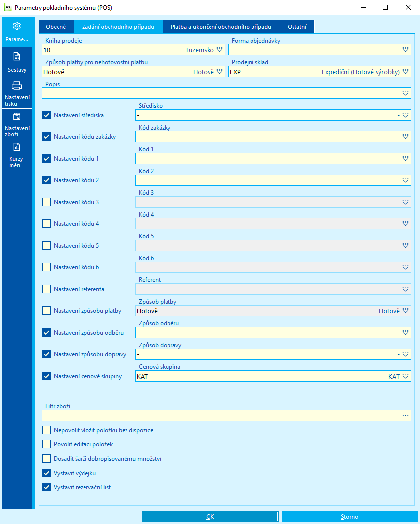
Task: Uncheck Nastavení způsobu odběru checkbox
Action: tap(47, 333)
